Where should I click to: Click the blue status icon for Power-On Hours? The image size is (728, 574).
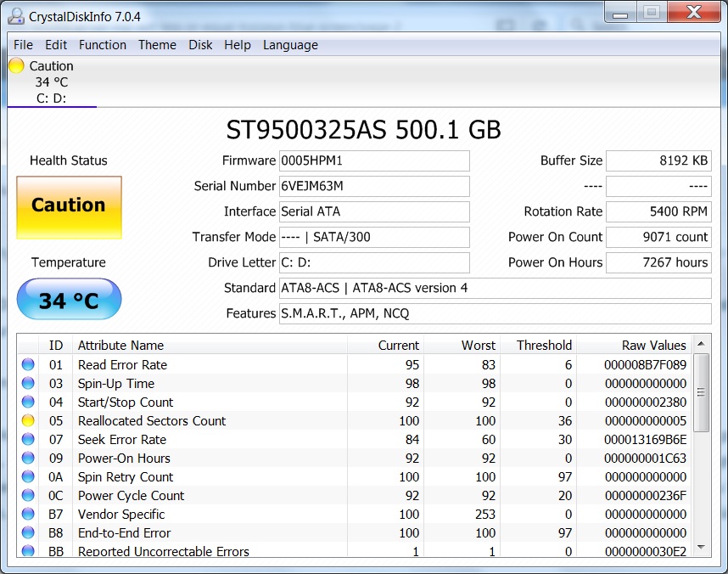point(28,458)
